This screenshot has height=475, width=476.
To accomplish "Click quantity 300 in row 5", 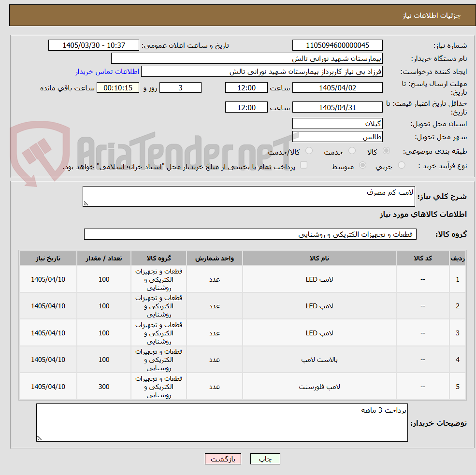I will point(104,387).
